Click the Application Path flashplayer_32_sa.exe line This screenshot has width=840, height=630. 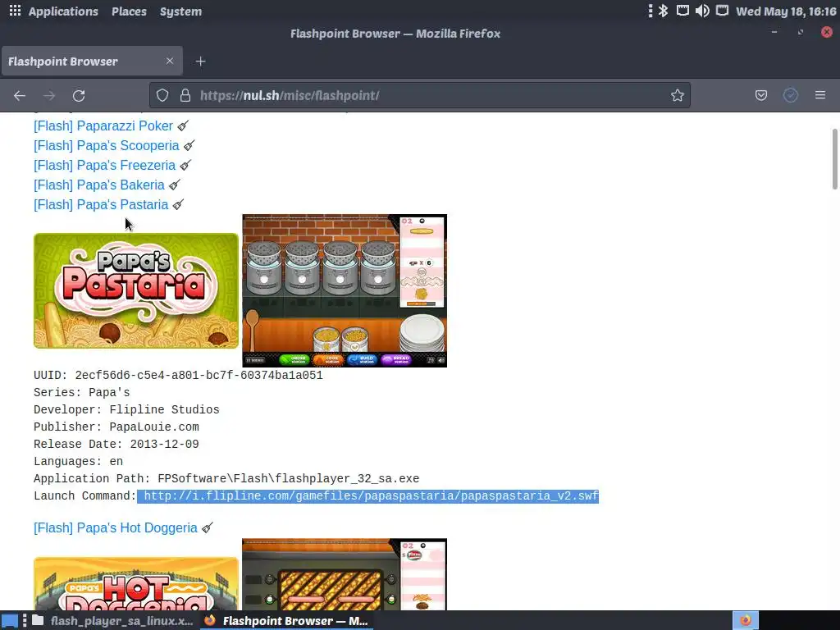(x=226, y=479)
